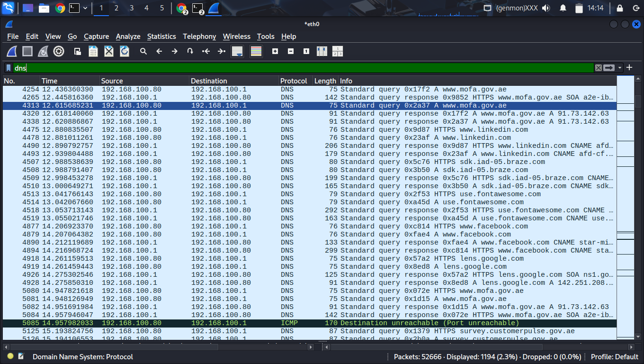The height and width of the screenshot is (364, 644).
Task: Launch Chrome from the top panel
Action: click(60, 8)
